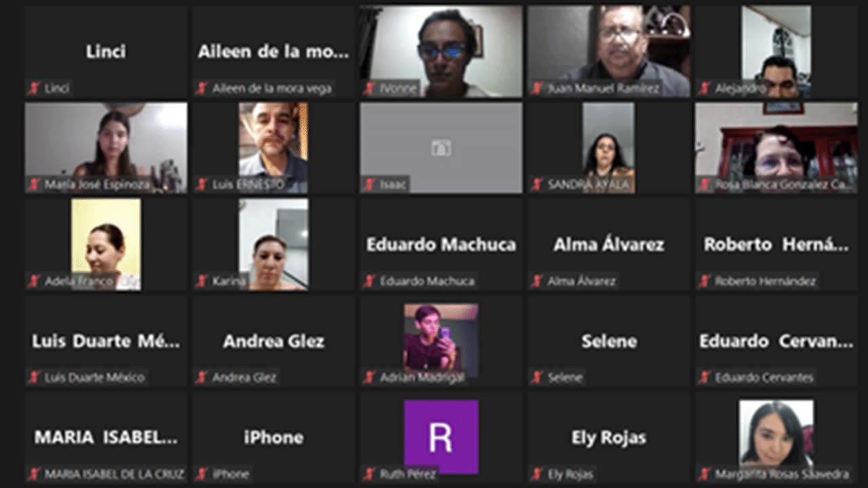868x488 pixels.
Task: Click muted mic icon for SANDRA AYALA
Action: click(x=538, y=184)
